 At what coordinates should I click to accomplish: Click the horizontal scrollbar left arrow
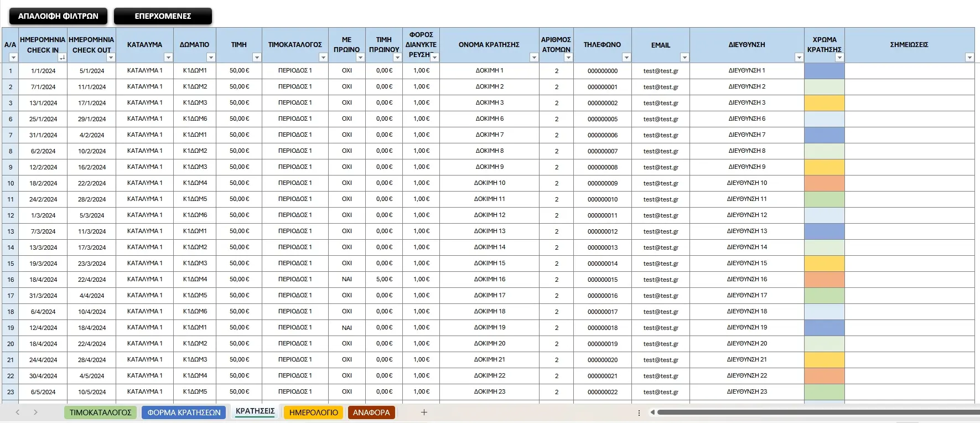click(x=652, y=412)
